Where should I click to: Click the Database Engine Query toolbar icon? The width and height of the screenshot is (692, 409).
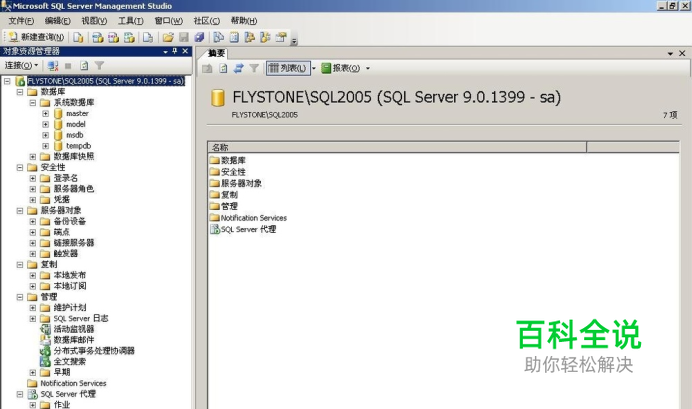78,38
